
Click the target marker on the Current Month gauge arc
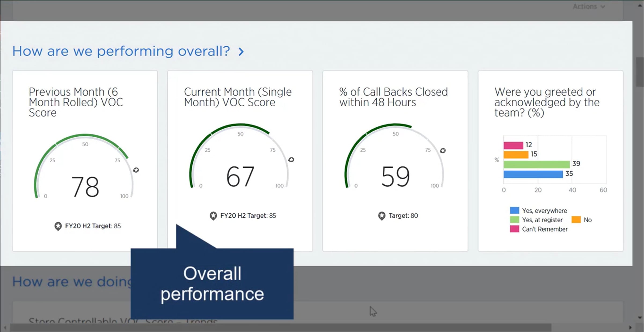291,160
